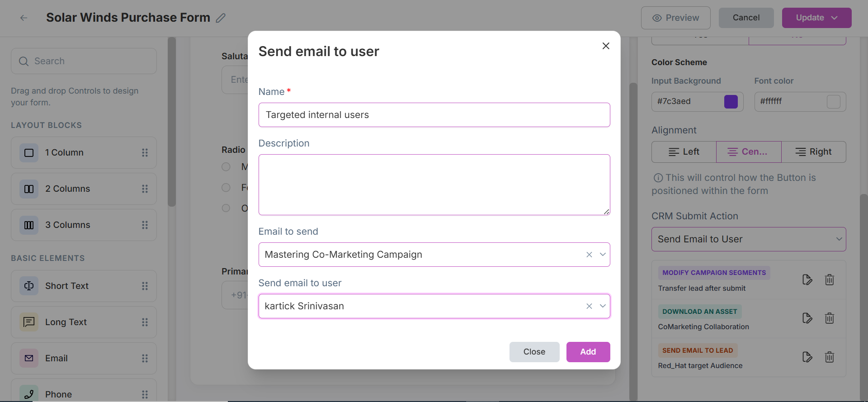
Task: Click the Preview button
Action: 676,18
